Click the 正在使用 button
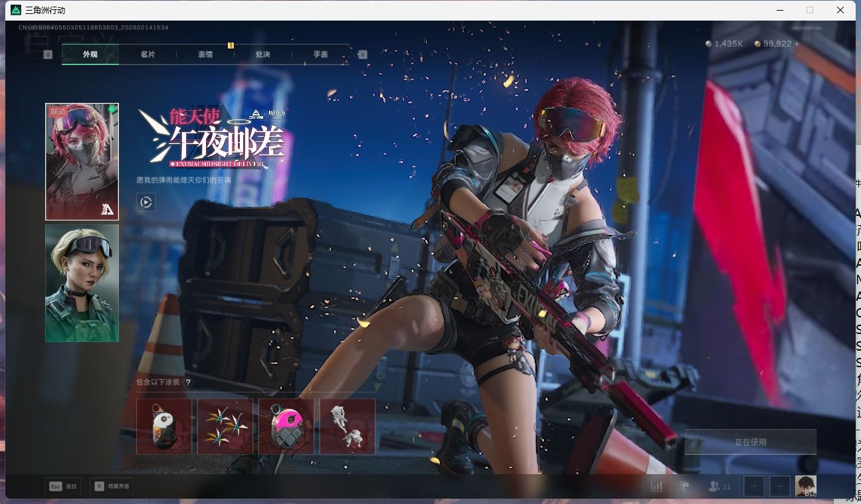 (x=750, y=442)
